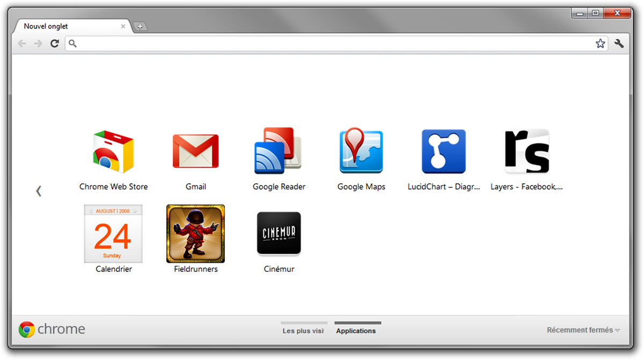Click the forward navigation arrow
Screen dimensions: 644x360
38,44
